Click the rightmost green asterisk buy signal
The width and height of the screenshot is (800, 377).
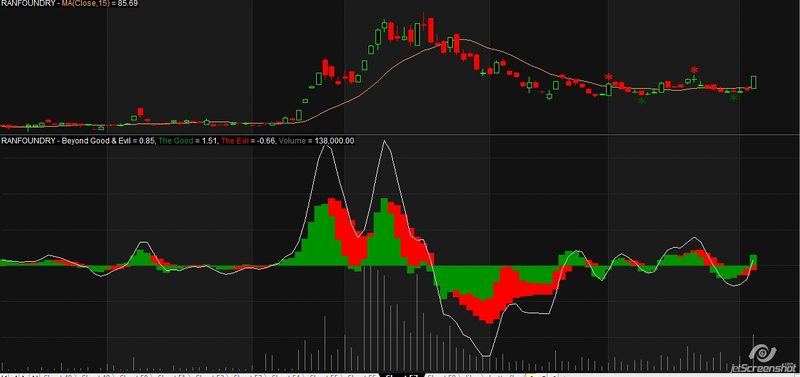pos(734,97)
